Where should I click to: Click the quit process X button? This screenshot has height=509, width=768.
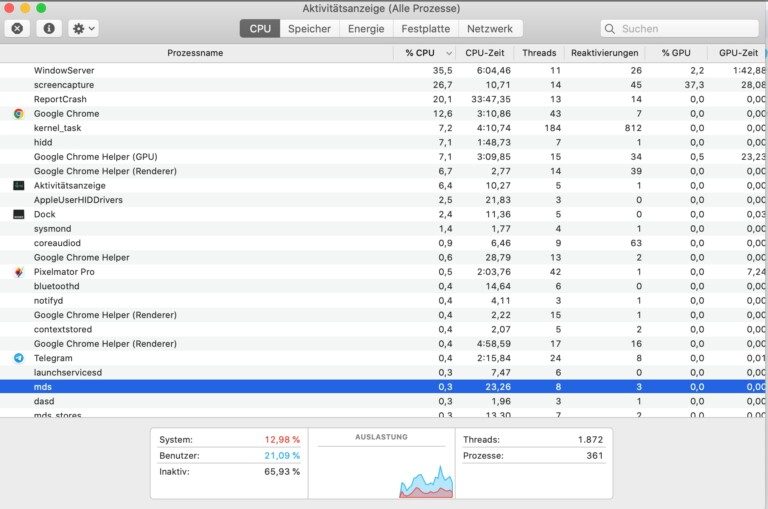17,28
